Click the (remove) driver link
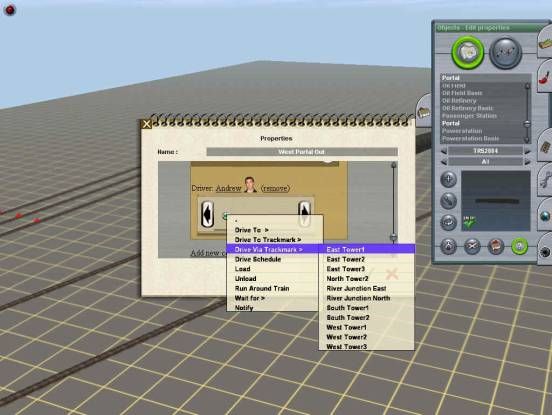 275,188
